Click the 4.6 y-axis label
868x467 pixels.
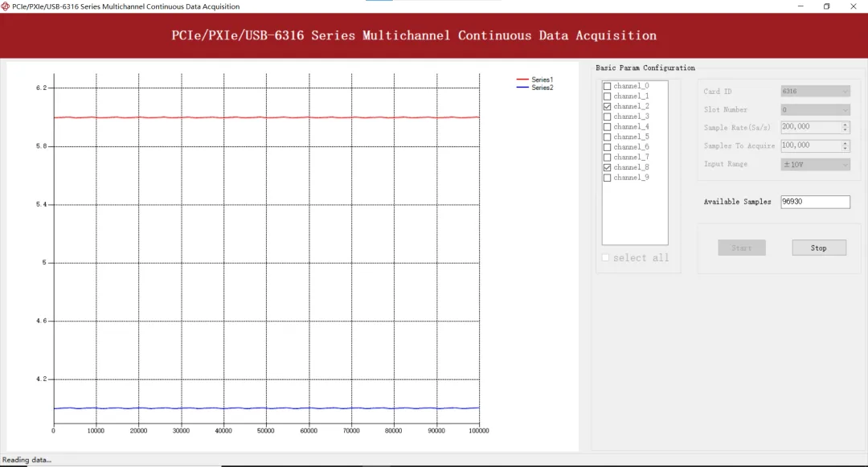pyautogui.click(x=41, y=321)
